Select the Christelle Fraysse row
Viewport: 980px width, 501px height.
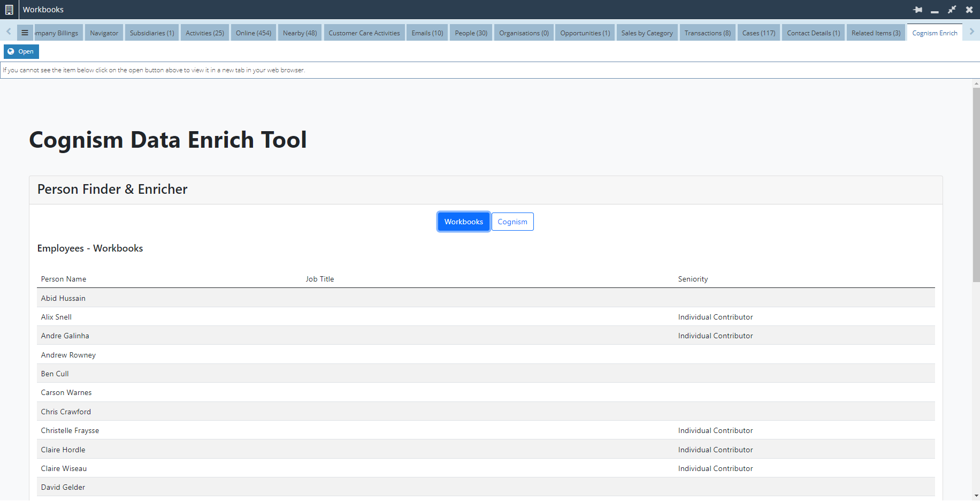click(x=486, y=430)
